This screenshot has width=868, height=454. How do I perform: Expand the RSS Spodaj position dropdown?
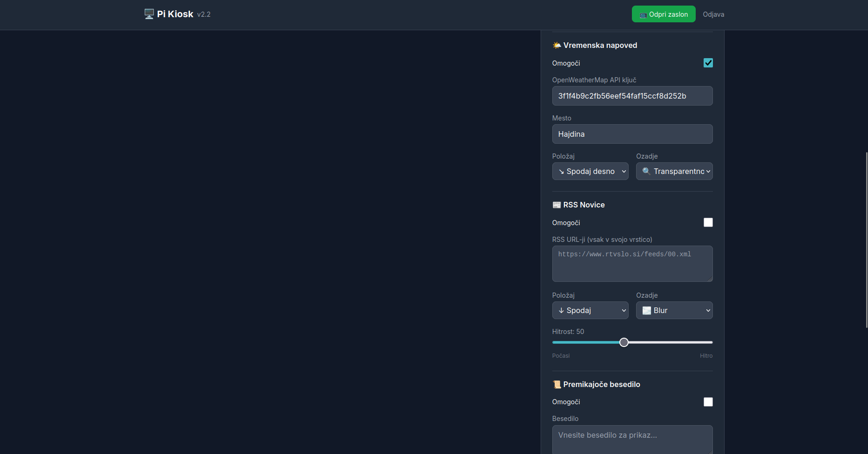click(x=590, y=310)
